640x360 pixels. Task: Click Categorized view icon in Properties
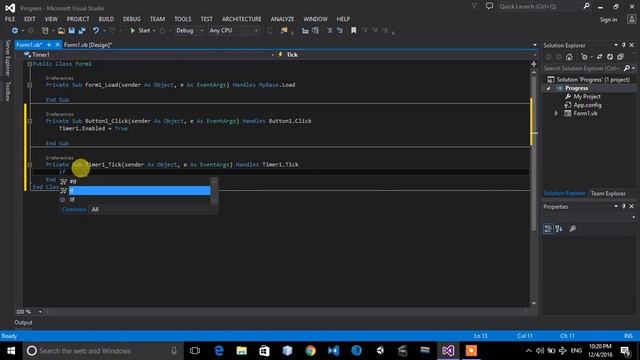[x=548, y=229]
